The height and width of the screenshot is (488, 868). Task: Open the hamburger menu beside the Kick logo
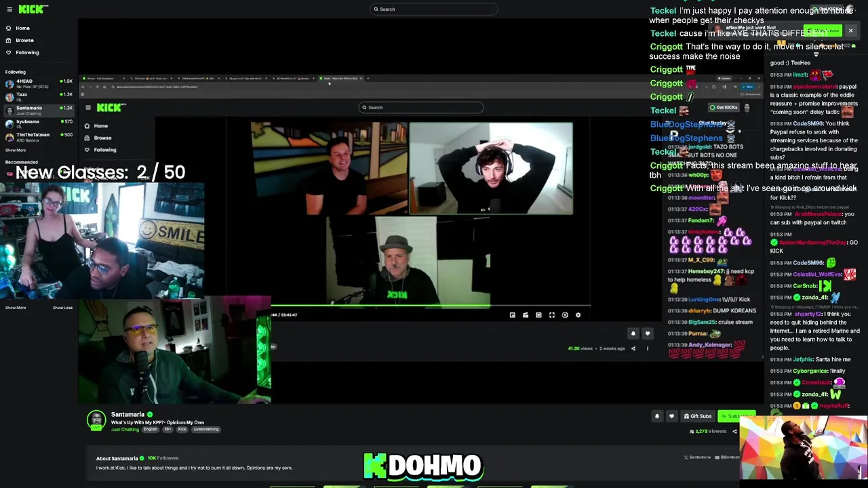[9, 9]
